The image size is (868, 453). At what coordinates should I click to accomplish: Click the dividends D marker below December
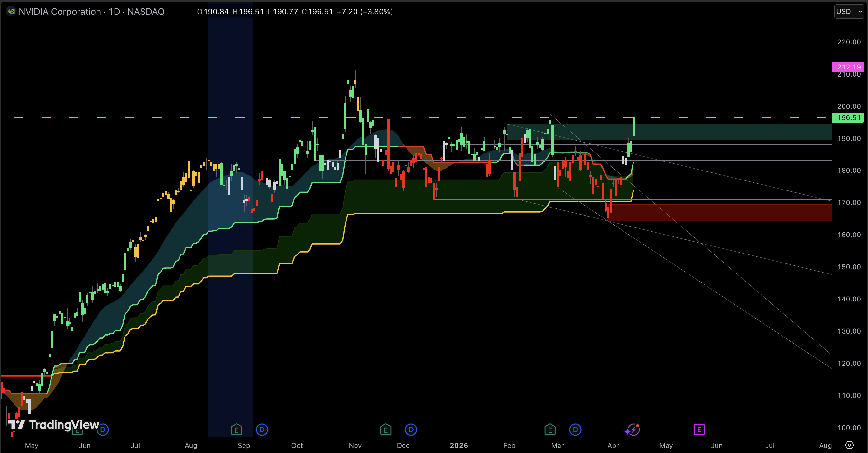[x=411, y=430]
